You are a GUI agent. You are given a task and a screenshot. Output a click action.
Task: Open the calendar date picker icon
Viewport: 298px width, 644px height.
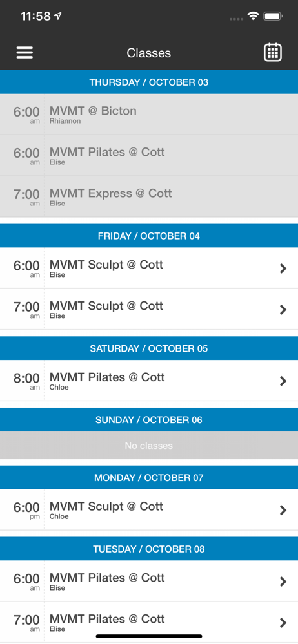[x=272, y=52]
